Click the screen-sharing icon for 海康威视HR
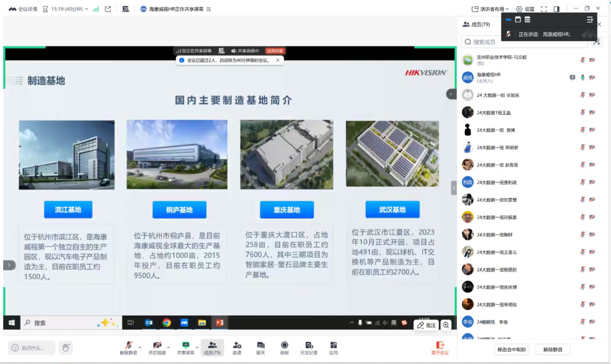611x364 pixels. (x=572, y=78)
